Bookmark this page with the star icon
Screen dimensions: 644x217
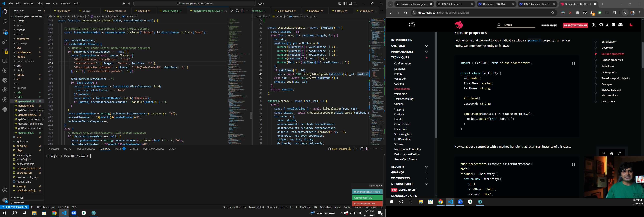click(552, 13)
